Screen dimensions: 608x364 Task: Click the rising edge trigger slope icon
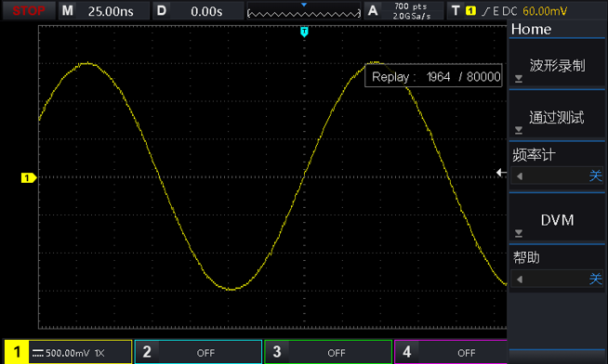(486, 11)
